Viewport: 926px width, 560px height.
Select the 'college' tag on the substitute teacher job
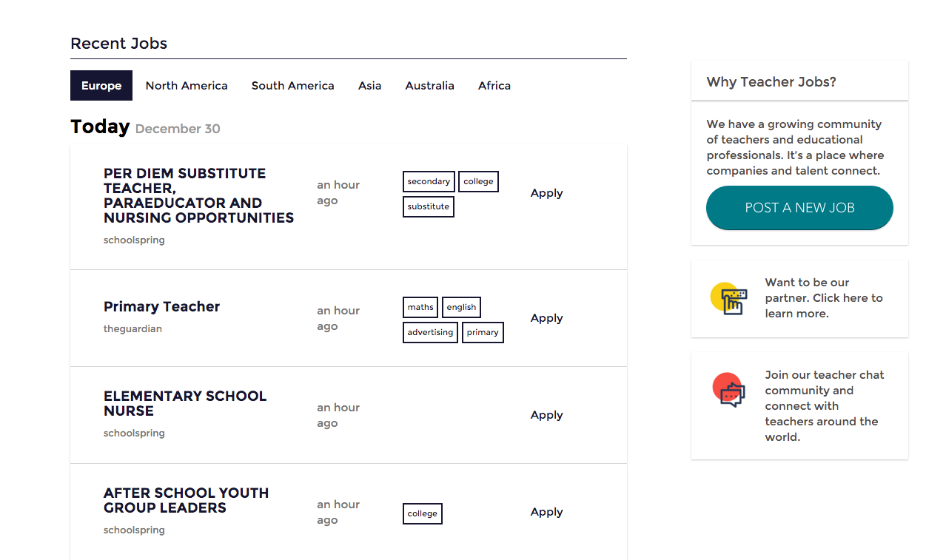[x=478, y=181]
